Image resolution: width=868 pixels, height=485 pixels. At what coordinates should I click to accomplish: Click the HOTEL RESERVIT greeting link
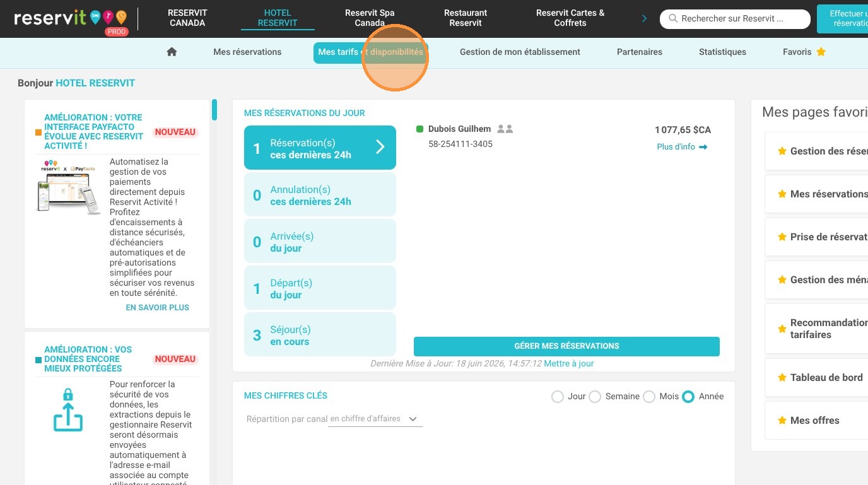[95, 83]
